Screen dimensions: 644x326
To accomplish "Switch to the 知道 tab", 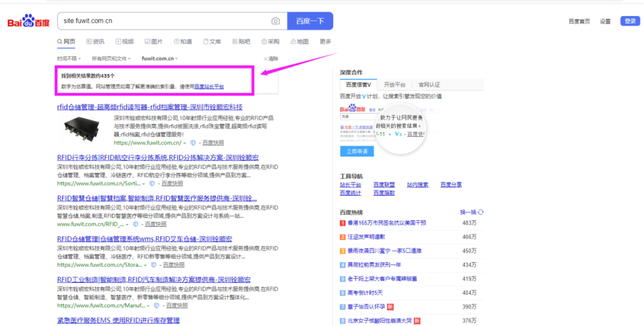I will click(183, 42).
